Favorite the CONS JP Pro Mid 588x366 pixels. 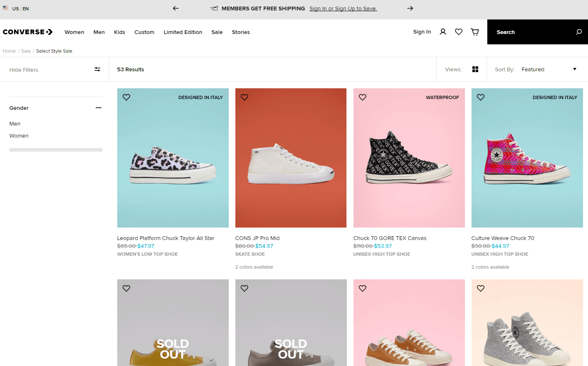(x=244, y=97)
